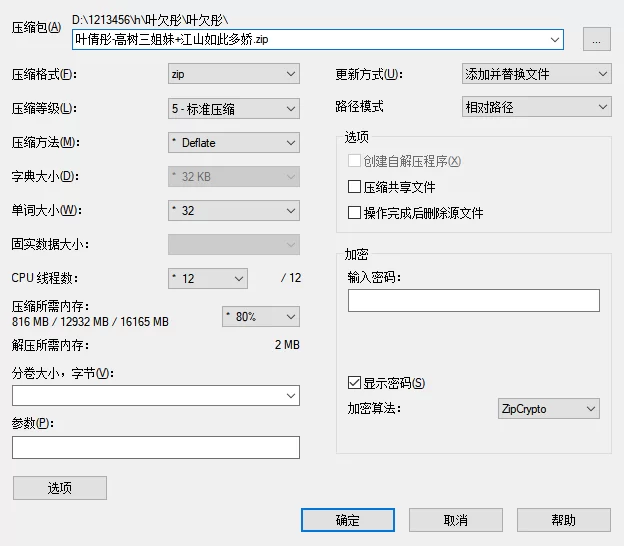Click the archive path text "D:\1213456\h\叶欠彤\叶欠彤\"

coord(150,20)
